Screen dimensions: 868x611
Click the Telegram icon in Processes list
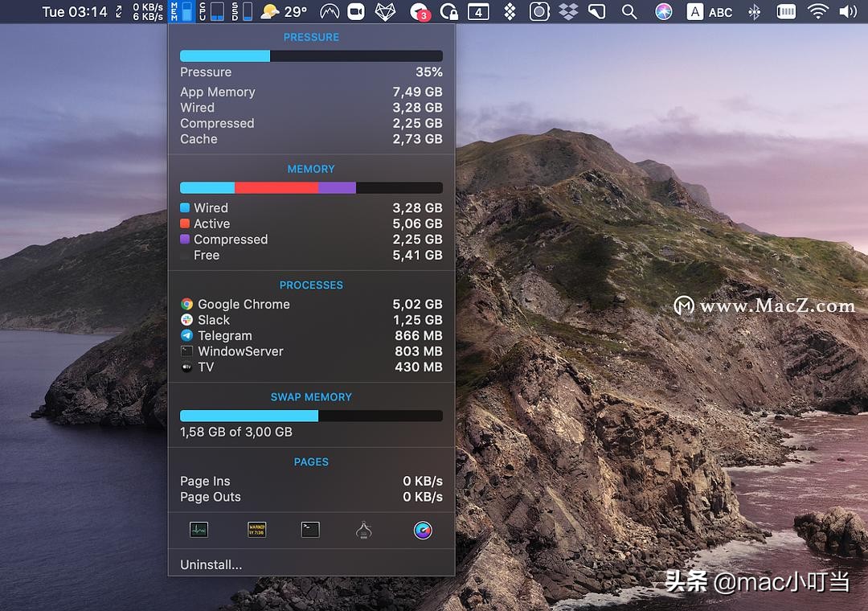click(186, 336)
